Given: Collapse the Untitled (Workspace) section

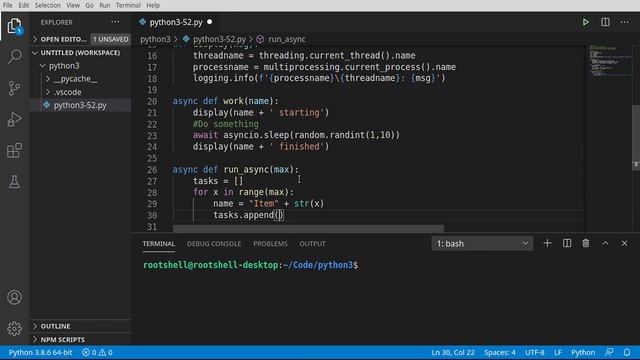Looking at the screenshot, I should [81, 53].
